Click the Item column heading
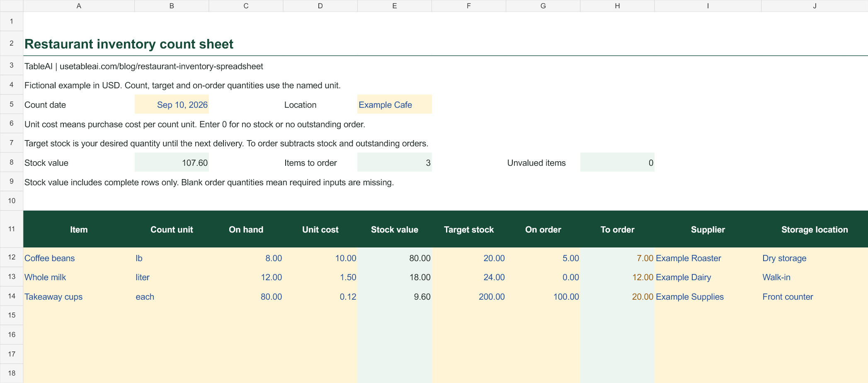 click(79, 230)
